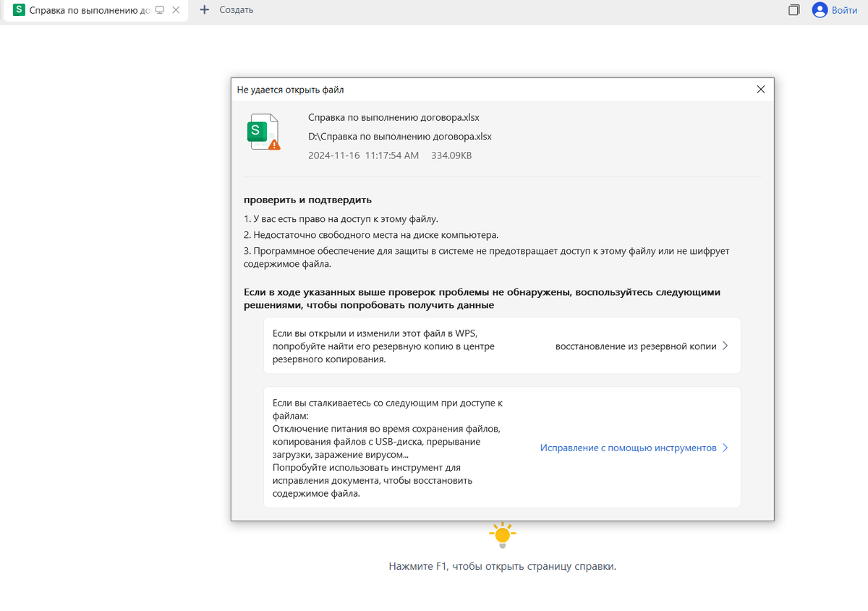Click the monitor icon in the document tab
This screenshot has width=868, height=611.
pyautogui.click(x=158, y=11)
